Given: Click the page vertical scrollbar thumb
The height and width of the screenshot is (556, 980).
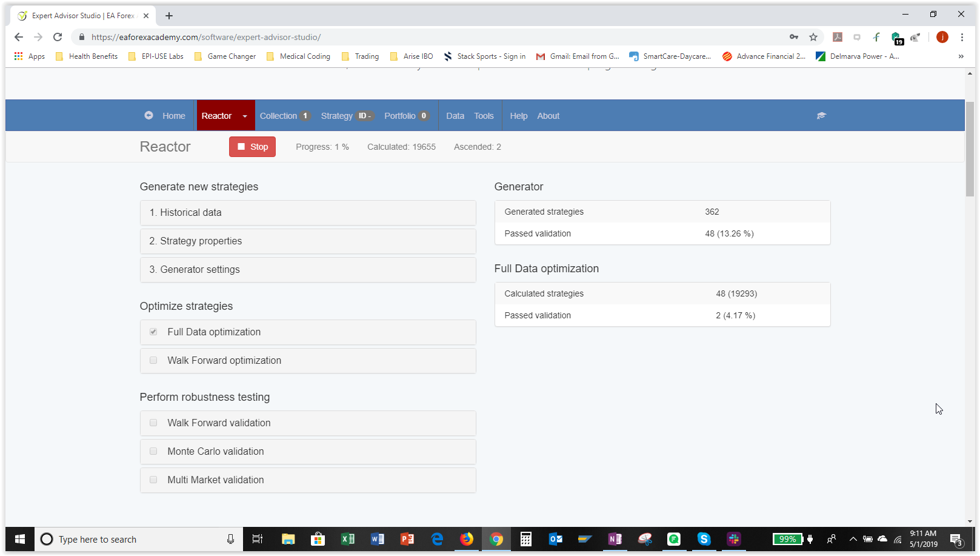Looking at the screenshot, I should point(970,149).
